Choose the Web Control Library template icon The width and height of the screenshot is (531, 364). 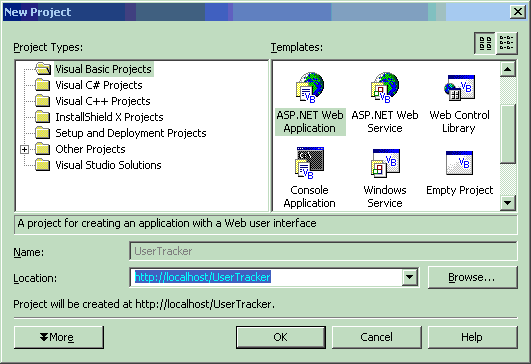[x=460, y=87]
